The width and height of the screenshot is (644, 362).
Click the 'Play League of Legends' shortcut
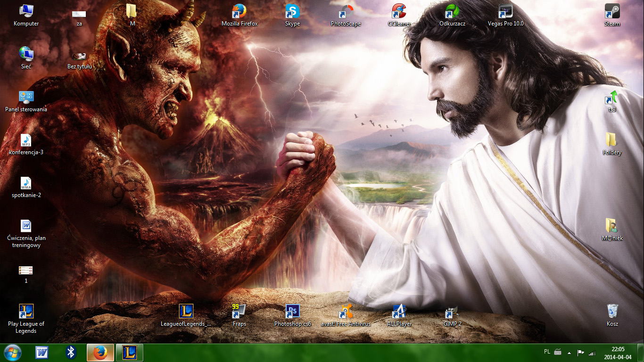[x=26, y=319]
